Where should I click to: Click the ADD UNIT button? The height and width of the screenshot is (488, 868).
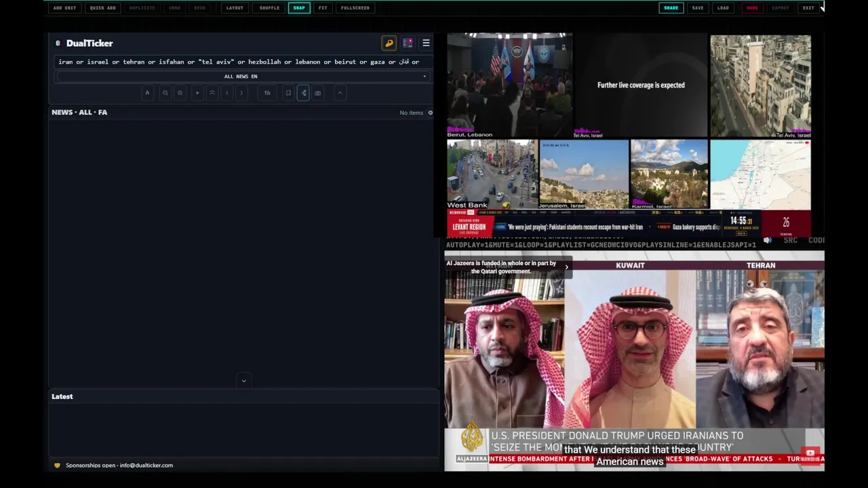[64, 8]
